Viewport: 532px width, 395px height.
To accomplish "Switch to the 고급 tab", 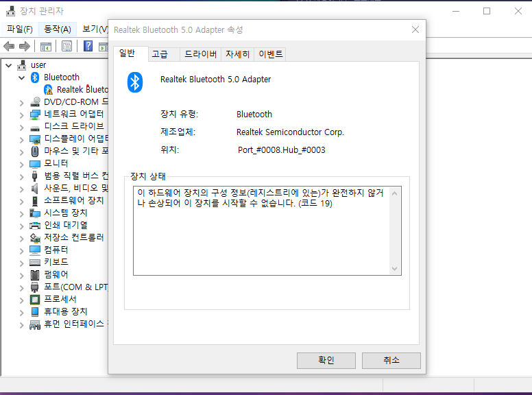I will (164, 54).
